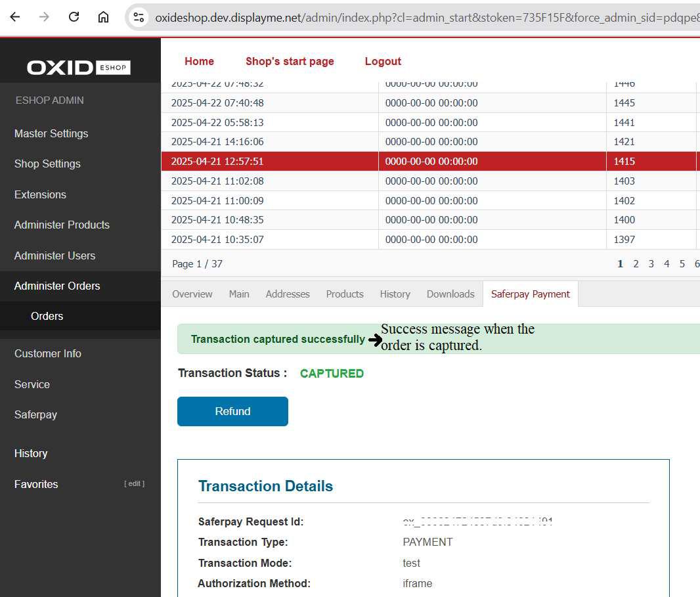Go to page 3 of orders
Viewport: 700px width, 597px height.
651,264
